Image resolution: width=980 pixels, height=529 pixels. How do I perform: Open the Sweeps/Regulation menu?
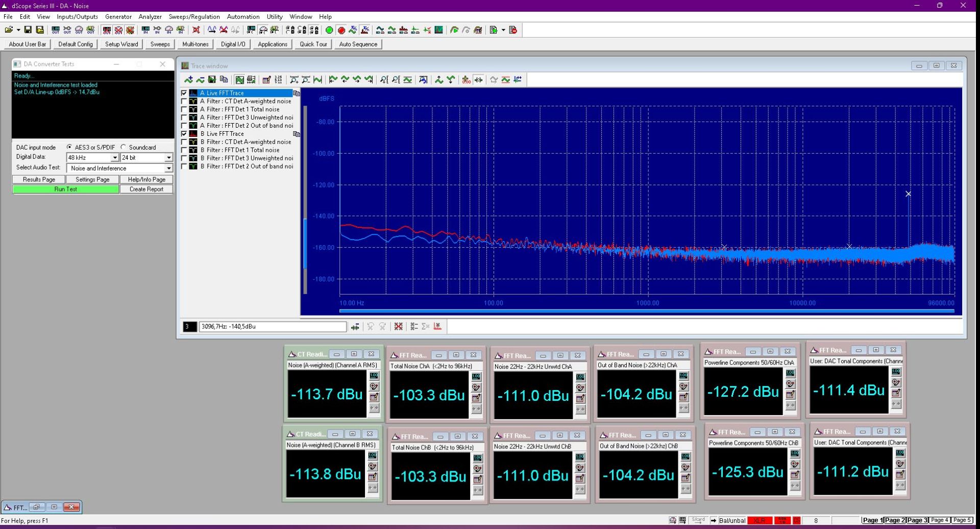(x=194, y=17)
